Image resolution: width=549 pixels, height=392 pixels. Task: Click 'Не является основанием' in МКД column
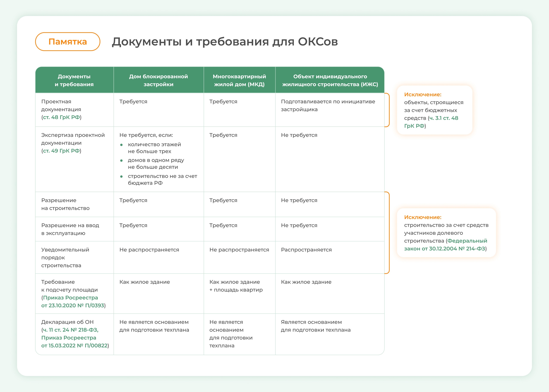[231, 334]
